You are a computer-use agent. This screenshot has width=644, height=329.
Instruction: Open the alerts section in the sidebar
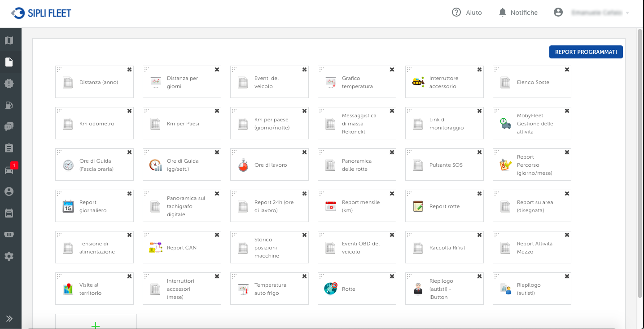coord(10,84)
